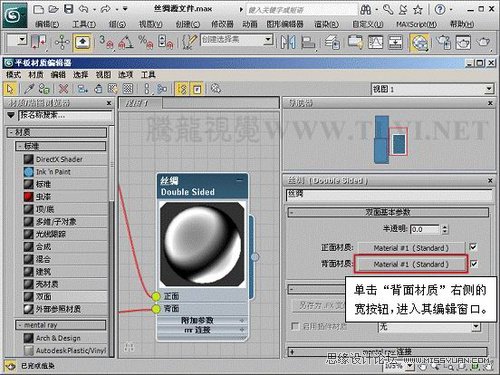Open the 模式 menu in material editor
500x375 pixels.
click(x=13, y=75)
